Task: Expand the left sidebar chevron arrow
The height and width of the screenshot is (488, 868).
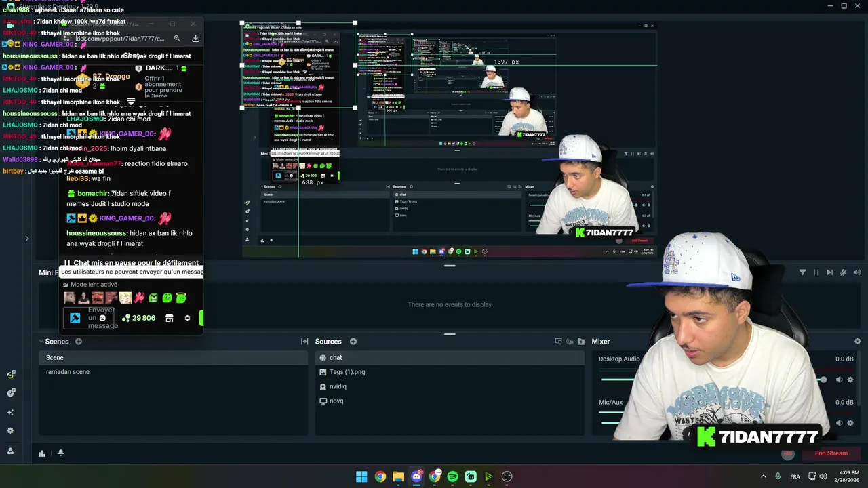Action: (27, 238)
